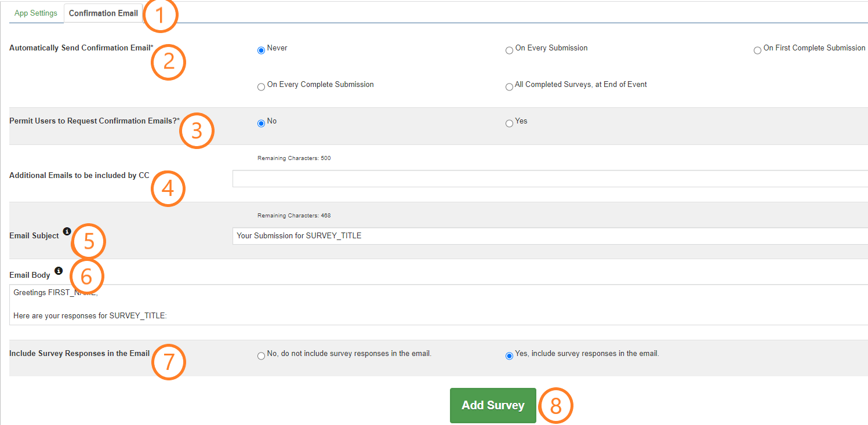Select All Completed Surveys, at End of Event

509,87
